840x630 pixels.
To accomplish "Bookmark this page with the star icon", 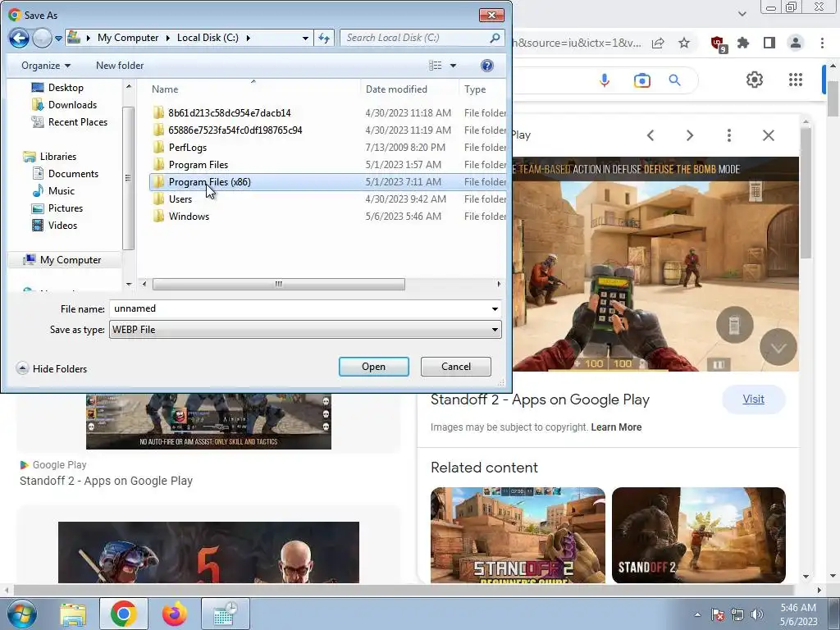I will [684, 43].
